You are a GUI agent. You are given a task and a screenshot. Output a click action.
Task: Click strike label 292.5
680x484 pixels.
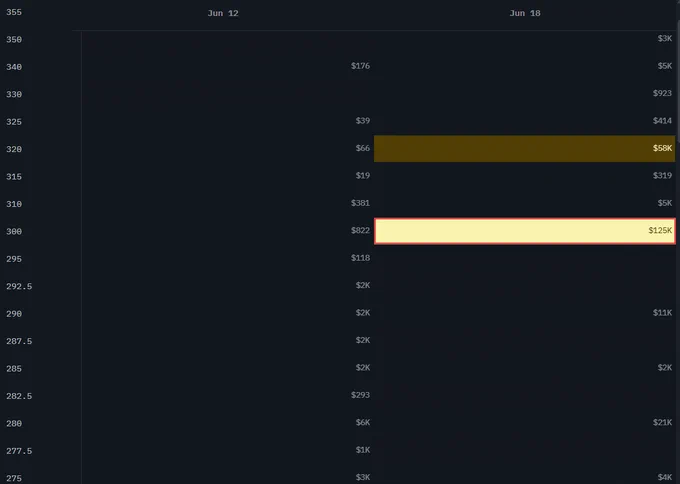point(19,286)
